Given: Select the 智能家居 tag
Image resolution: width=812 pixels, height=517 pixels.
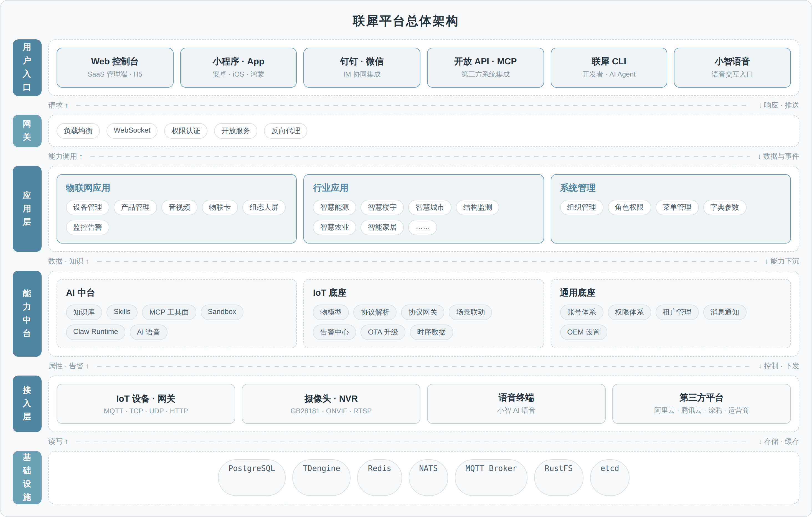Looking at the screenshot, I should click(x=382, y=227).
